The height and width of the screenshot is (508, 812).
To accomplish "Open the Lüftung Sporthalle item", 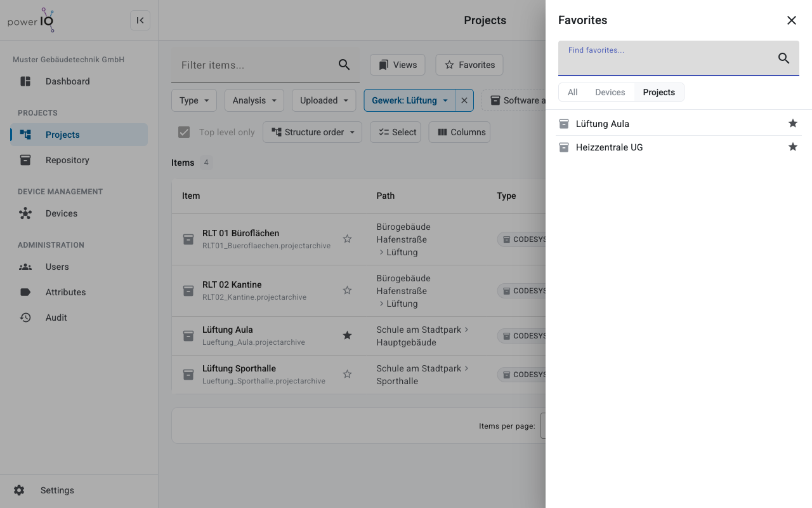I will 239,368.
